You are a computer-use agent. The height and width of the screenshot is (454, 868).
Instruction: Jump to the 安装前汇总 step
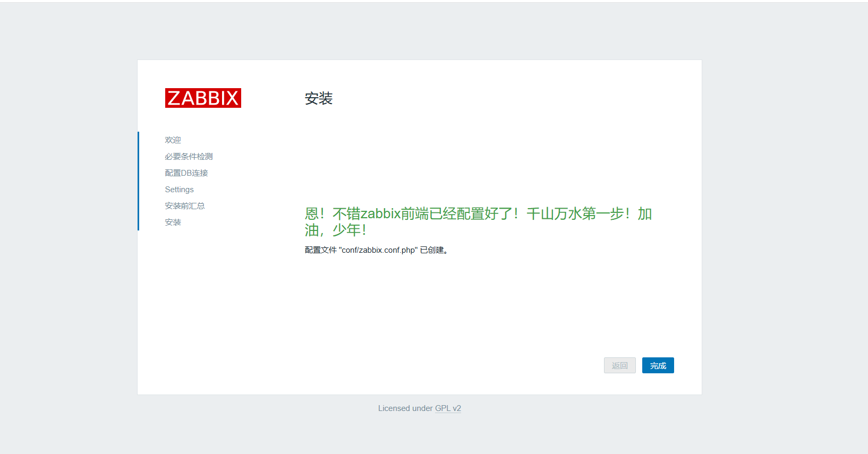click(184, 206)
